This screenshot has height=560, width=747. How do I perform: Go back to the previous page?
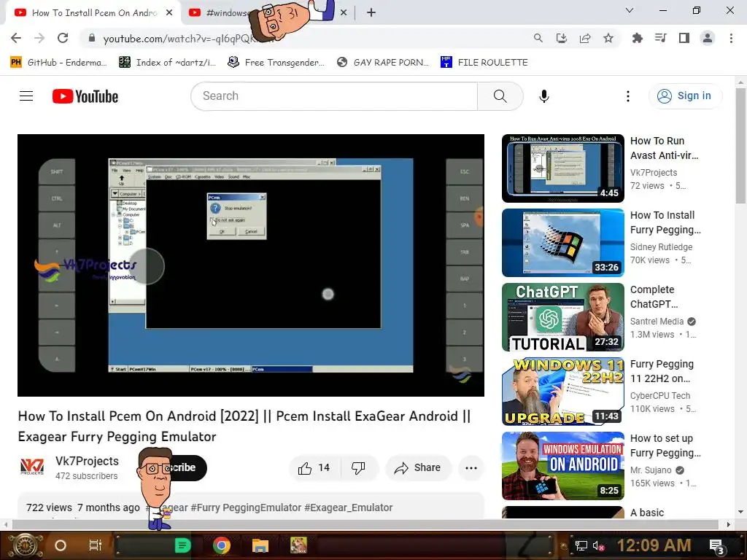pos(16,38)
